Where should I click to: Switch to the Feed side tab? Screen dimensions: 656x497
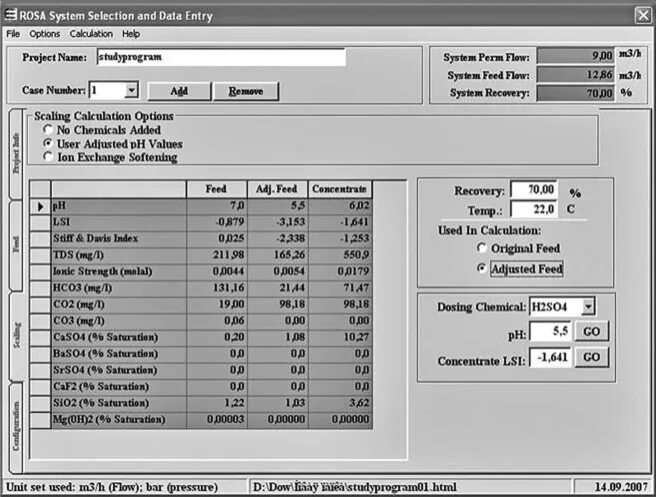[16, 245]
